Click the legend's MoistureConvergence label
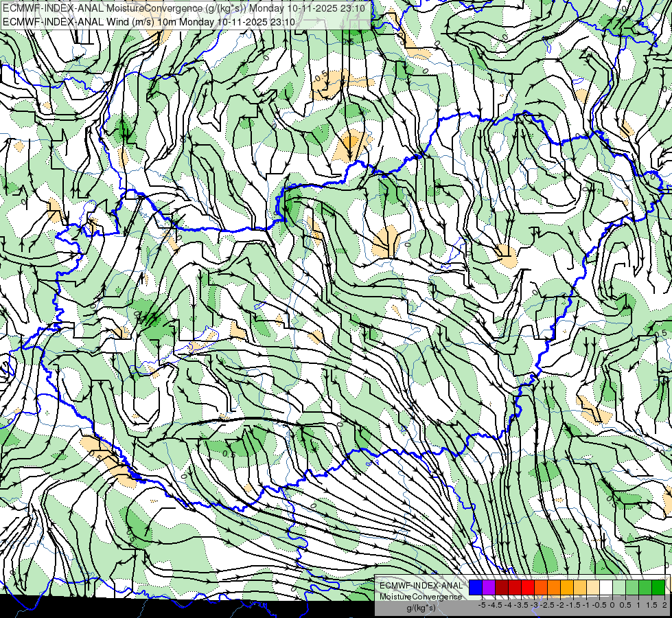This screenshot has width=672, height=618. pyautogui.click(x=421, y=597)
